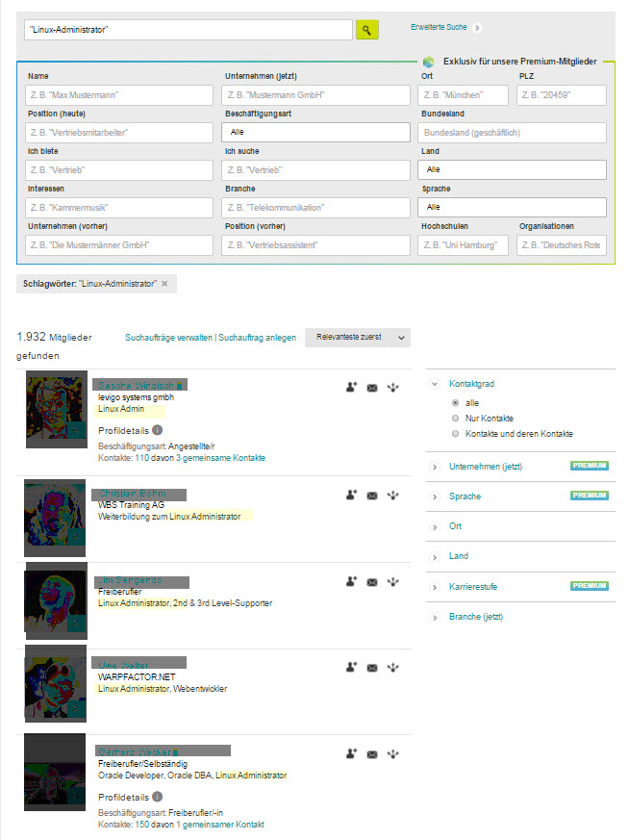The width and height of the screenshot is (629, 840).
Task: Add Sascha Windisch as a contact
Action: click(351, 388)
